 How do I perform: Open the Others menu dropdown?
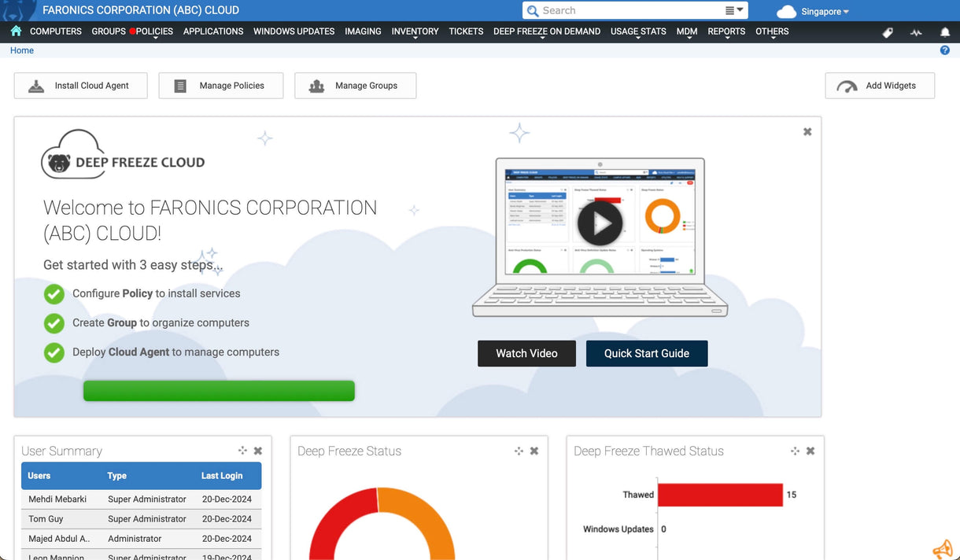click(x=772, y=31)
